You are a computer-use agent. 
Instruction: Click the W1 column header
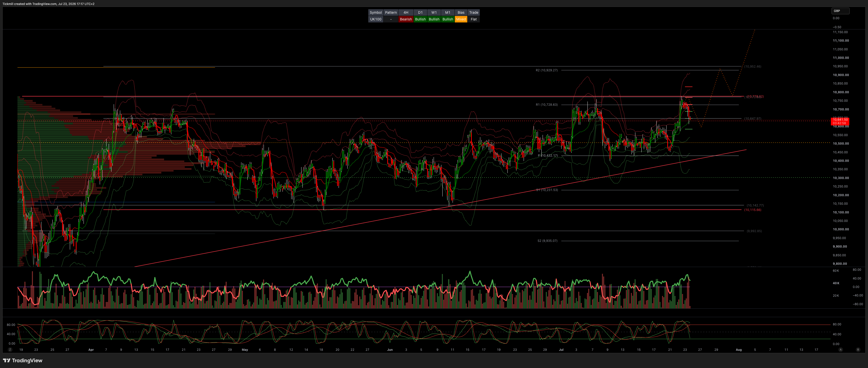point(434,12)
